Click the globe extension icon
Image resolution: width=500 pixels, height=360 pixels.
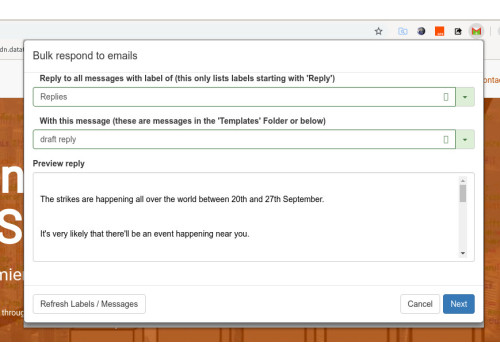421,31
